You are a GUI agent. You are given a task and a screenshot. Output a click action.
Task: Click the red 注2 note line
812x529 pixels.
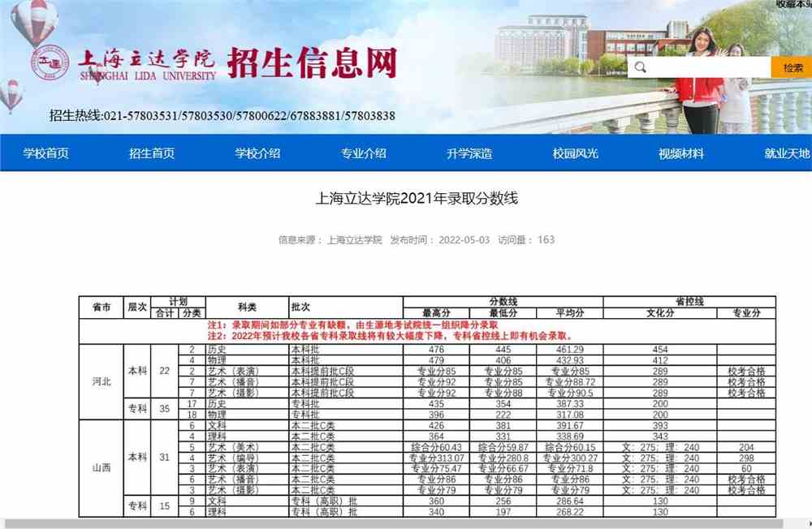click(x=391, y=336)
